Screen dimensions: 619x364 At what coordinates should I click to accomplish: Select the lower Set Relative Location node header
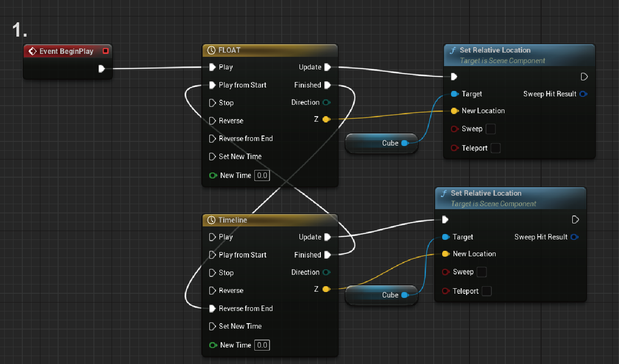pos(511,198)
